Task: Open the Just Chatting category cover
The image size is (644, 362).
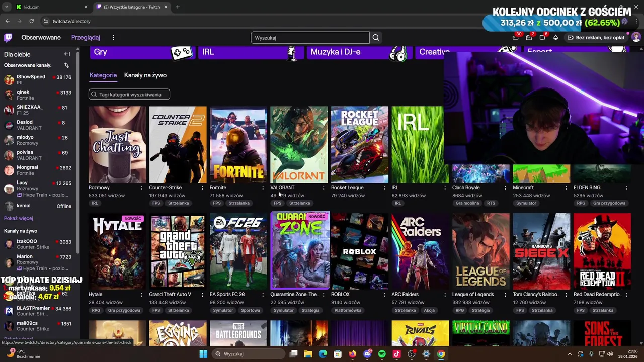Action: pyautogui.click(x=117, y=144)
